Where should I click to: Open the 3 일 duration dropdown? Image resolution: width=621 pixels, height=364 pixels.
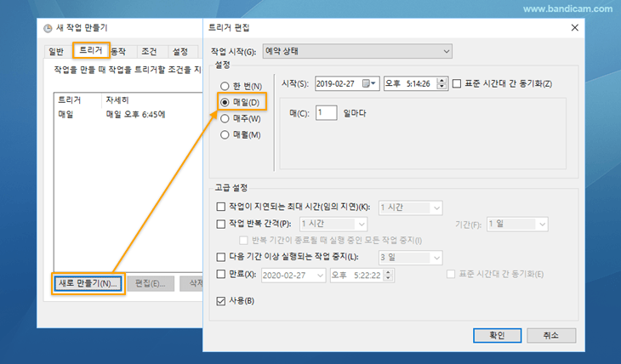[410, 258]
